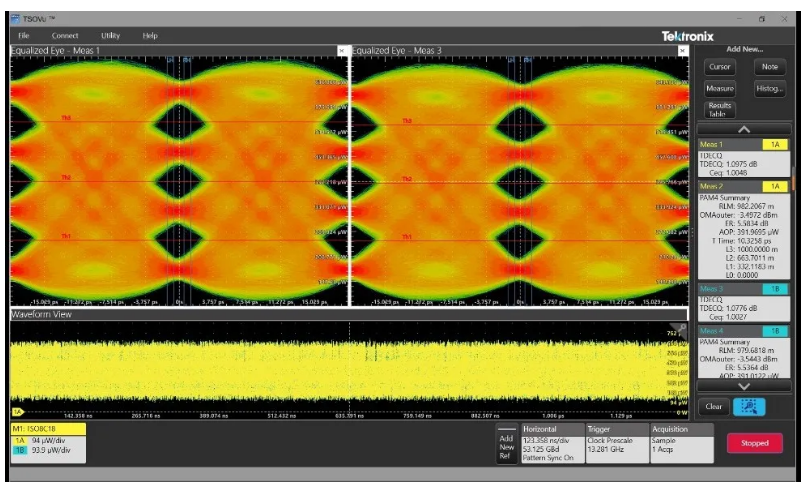The height and width of the screenshot is (490, 810).
Task: Expand the Meas 2 PAM4 Summary badge
Action: pyautogui.click(x=743, y=230)
